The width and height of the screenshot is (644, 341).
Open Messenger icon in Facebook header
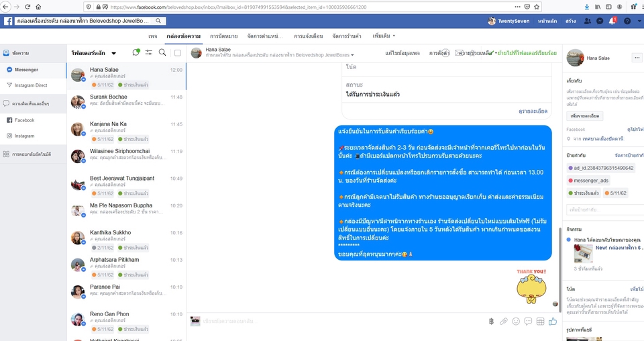coord(600,21)
